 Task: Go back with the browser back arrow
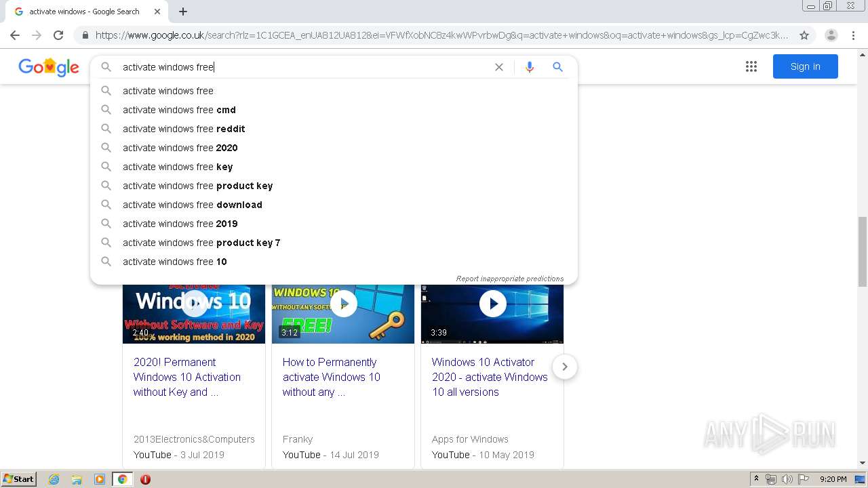click(15, 35)
